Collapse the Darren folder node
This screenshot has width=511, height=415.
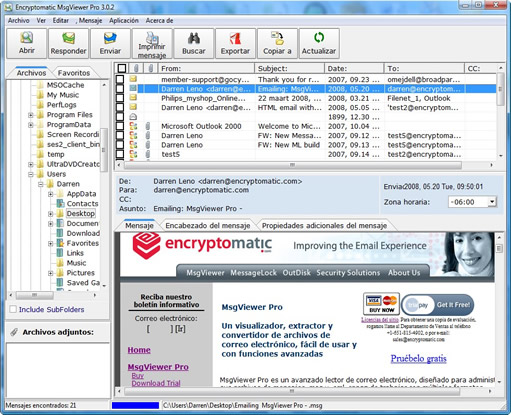pyautogui.click(x=41, y=184)
